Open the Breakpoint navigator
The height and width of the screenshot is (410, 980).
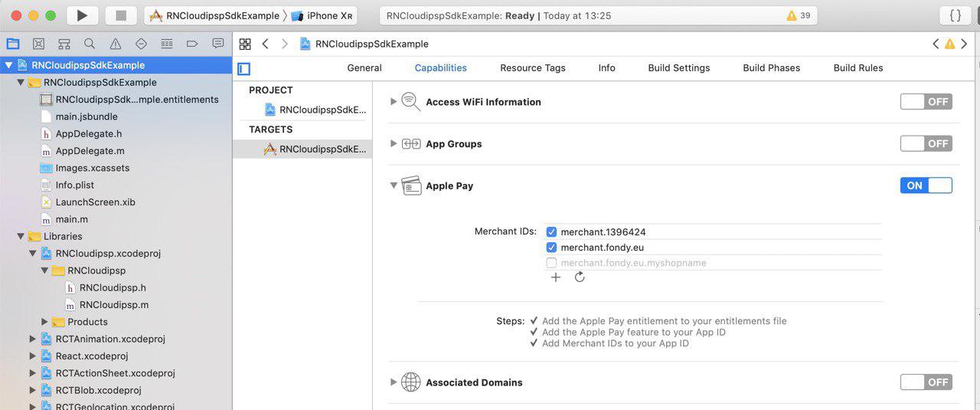(192, 44)
